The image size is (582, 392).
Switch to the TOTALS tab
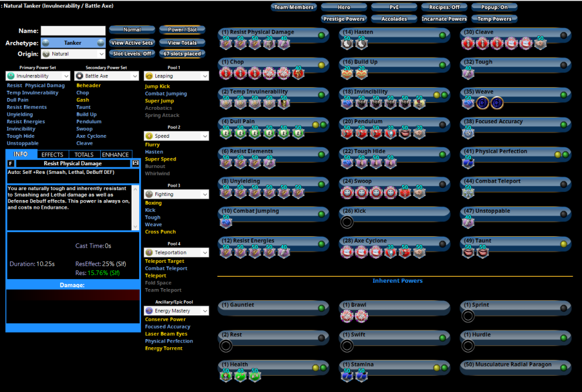click(84, 155)
